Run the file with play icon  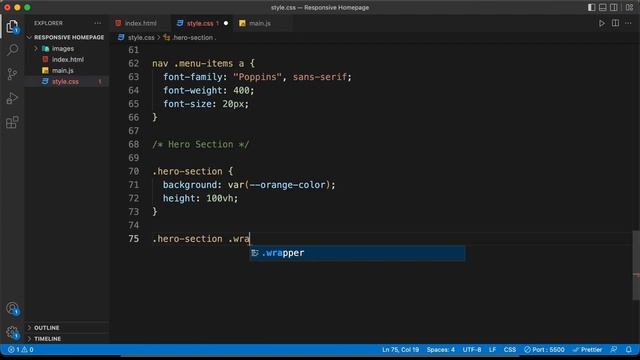(602, 23)
